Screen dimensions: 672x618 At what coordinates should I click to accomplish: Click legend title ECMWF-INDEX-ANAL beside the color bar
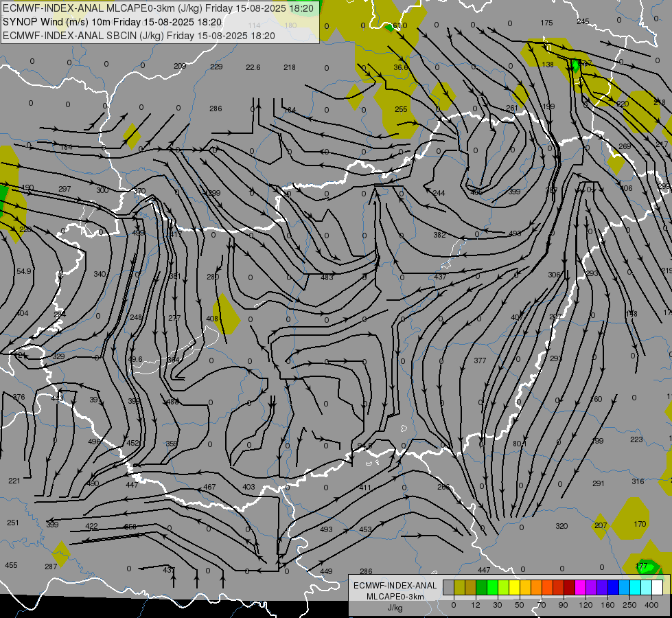coord(395,586)
